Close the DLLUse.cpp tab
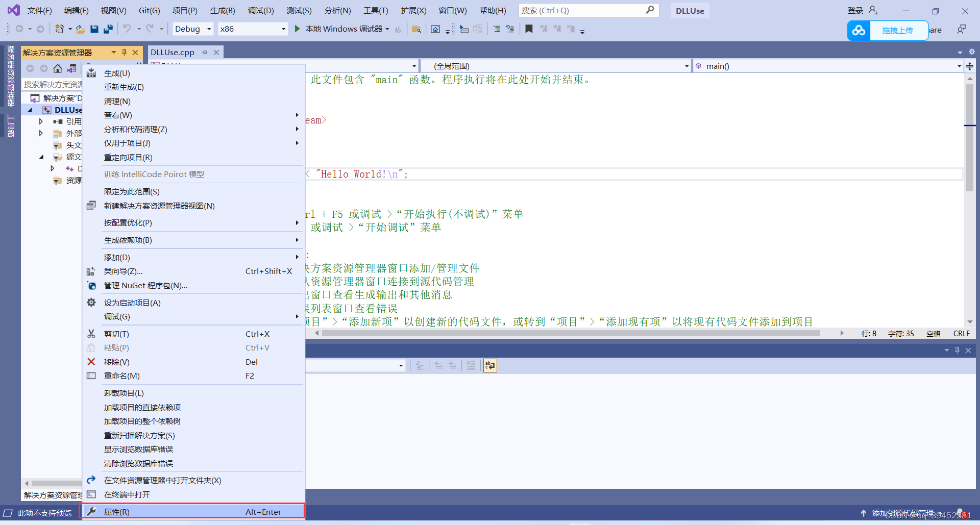980x525 pixels. tap(216, 53)
